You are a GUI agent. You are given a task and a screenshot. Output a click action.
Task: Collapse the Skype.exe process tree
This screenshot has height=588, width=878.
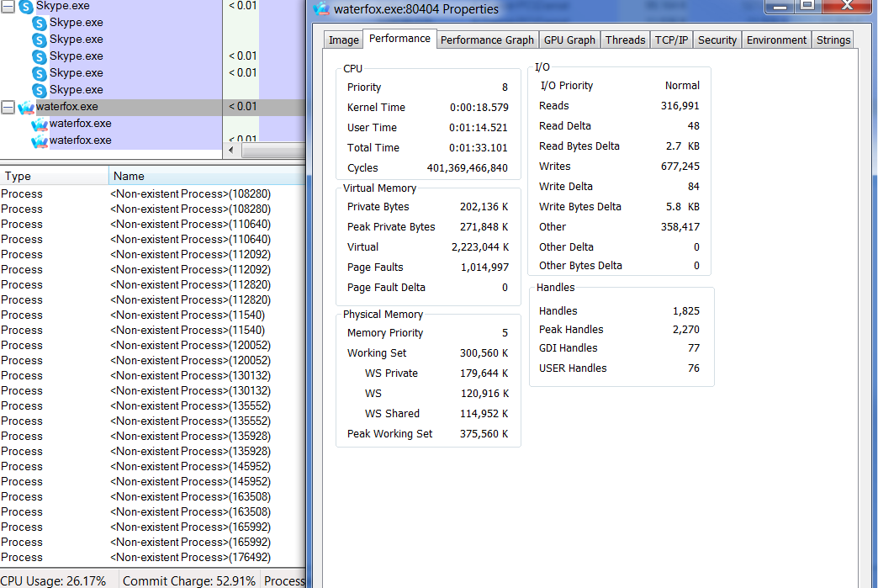pyautogui.click(x=8, y=6)
